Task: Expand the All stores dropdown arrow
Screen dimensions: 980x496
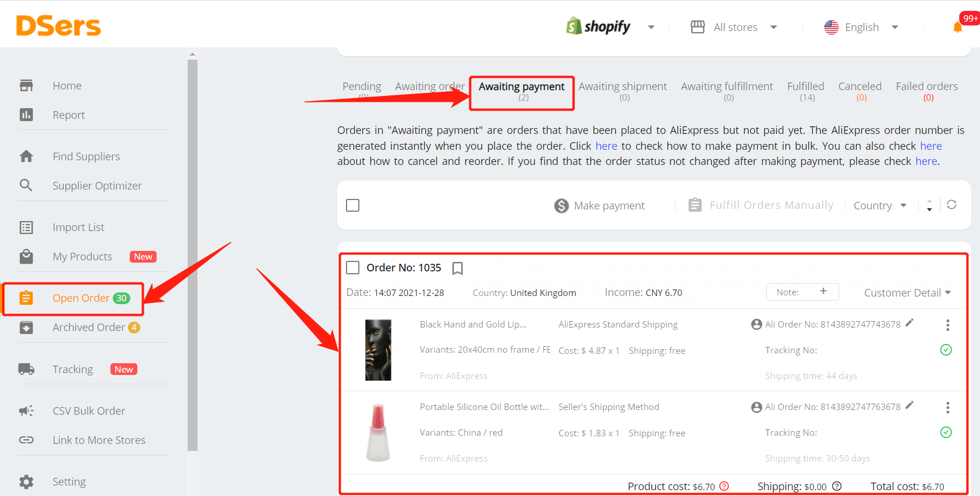Action: pos(774,27)
